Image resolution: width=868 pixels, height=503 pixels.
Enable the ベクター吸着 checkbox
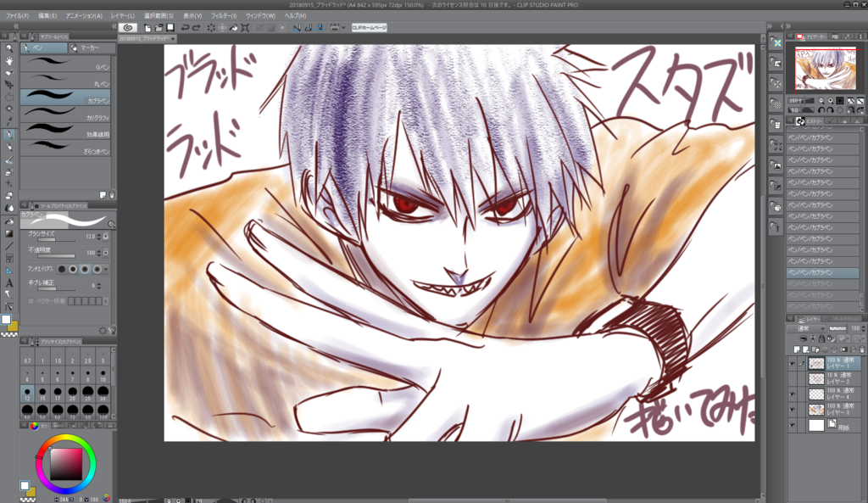coord(31,301)
